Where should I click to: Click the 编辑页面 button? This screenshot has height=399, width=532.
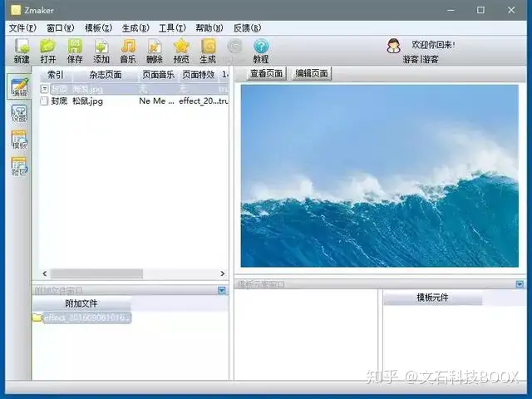pos(312,73)
